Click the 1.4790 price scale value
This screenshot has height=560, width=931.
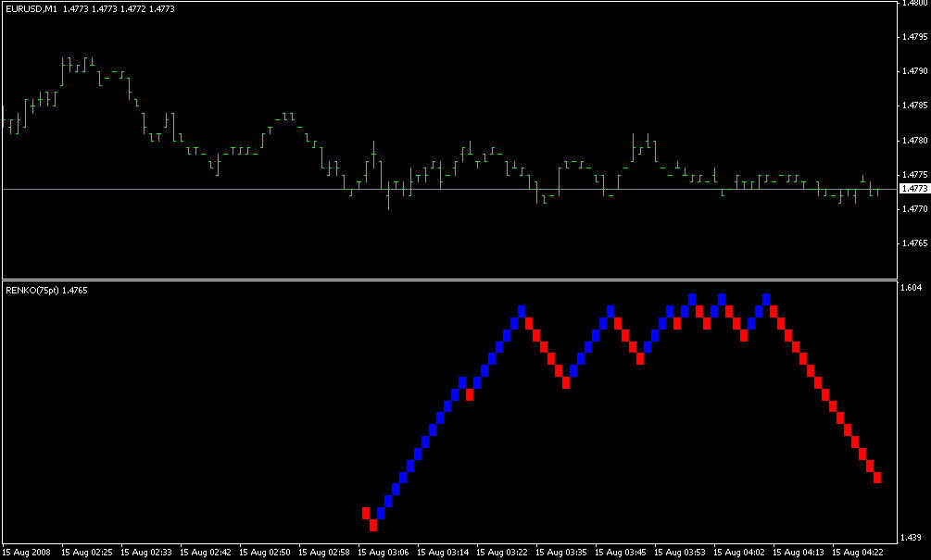coord(914,71)
